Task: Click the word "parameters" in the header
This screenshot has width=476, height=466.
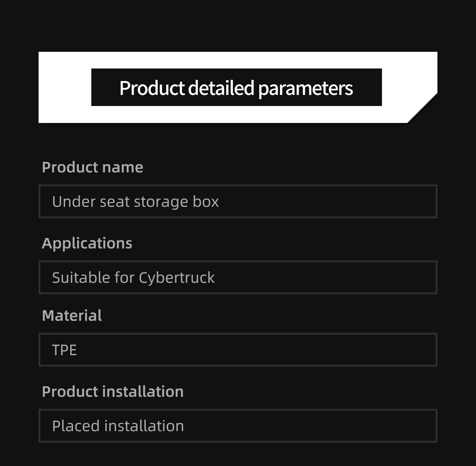Action: pos(306,88)
